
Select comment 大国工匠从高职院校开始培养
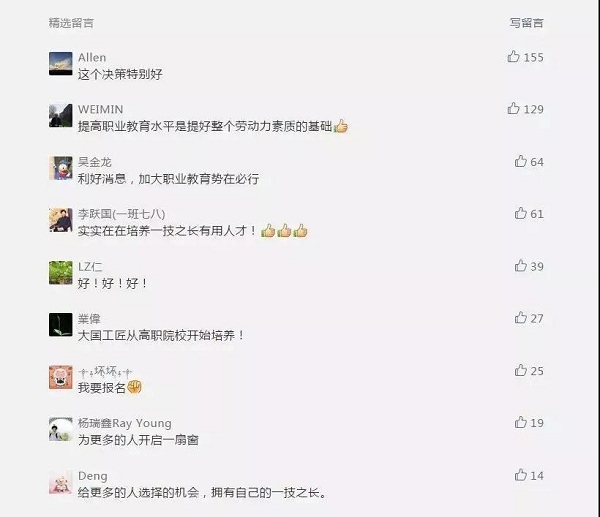[161, 336]
